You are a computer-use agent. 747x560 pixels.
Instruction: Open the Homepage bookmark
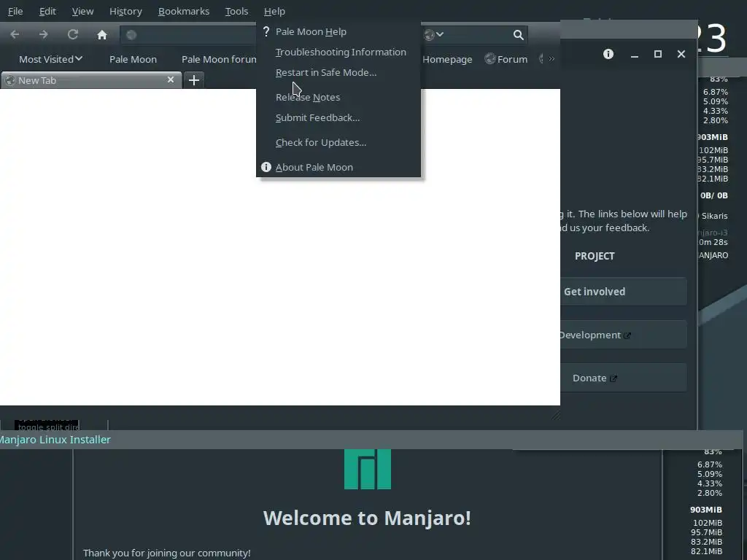pyautogui.click(x=447, y=59)
